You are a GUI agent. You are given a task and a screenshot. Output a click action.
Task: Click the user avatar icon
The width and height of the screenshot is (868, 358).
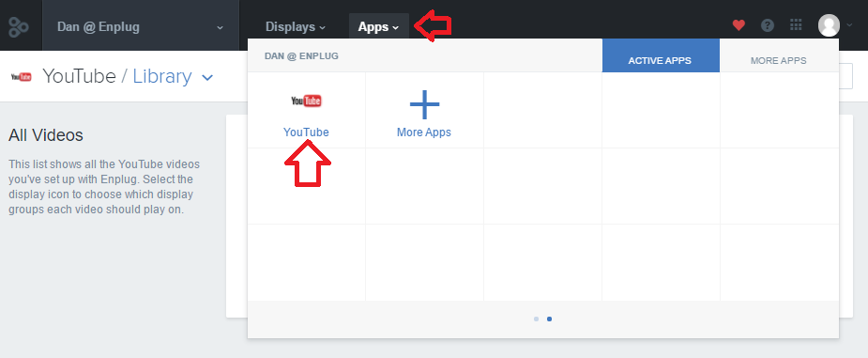click(829, 25)
